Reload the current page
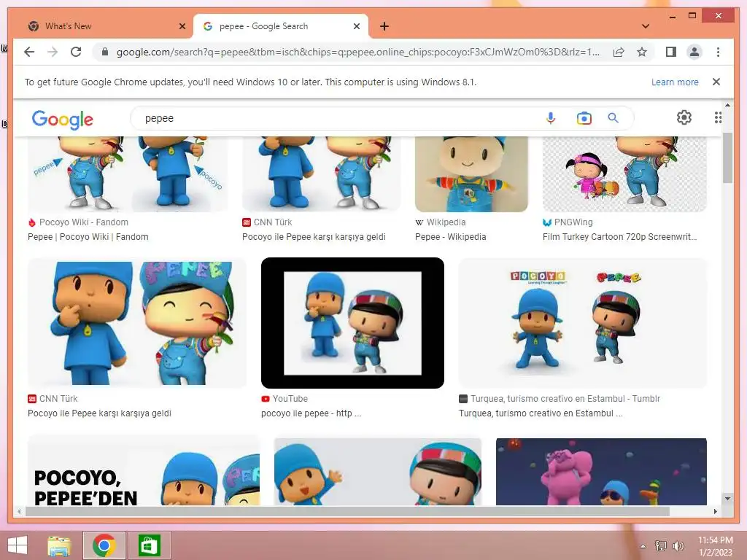Viewport: 747px width, 560px height. [76, 52]
